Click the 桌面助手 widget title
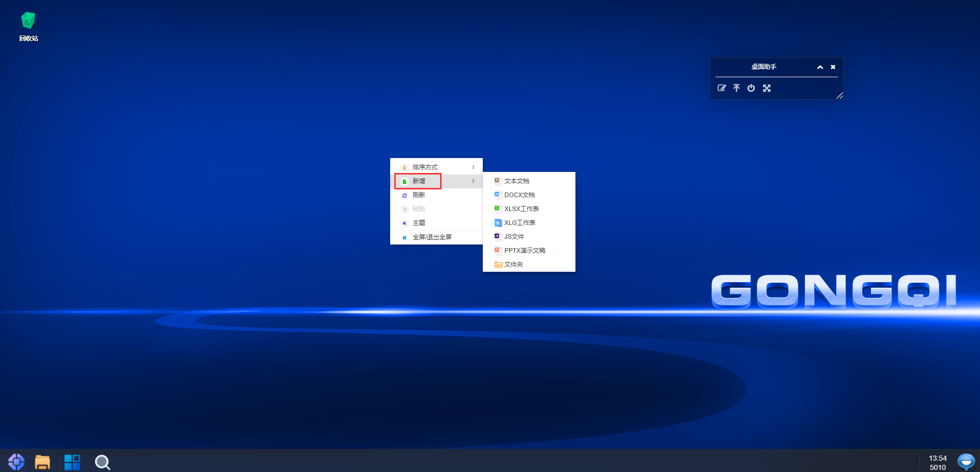The width and height of the screenshot is (980, 472). click(x=764, y=67)
